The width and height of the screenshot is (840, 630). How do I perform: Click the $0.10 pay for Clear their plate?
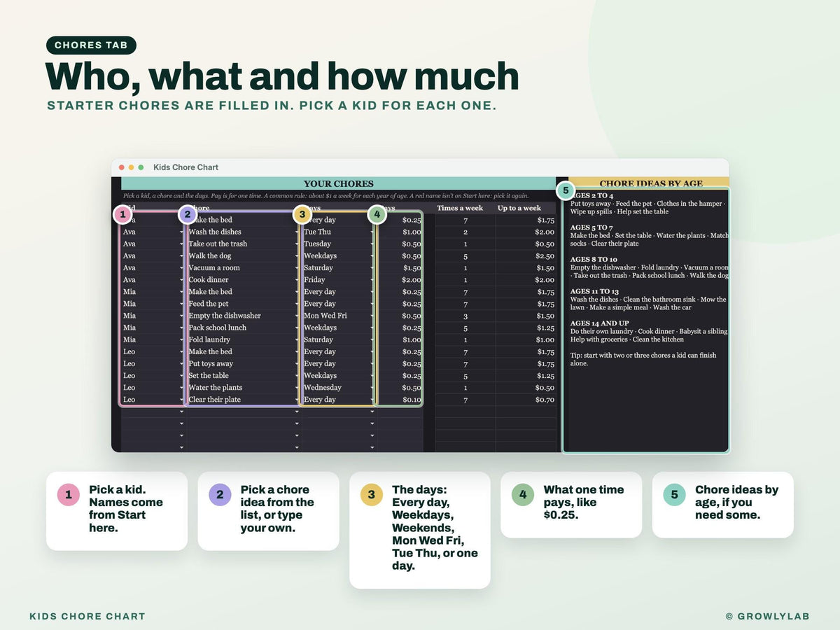412,400
